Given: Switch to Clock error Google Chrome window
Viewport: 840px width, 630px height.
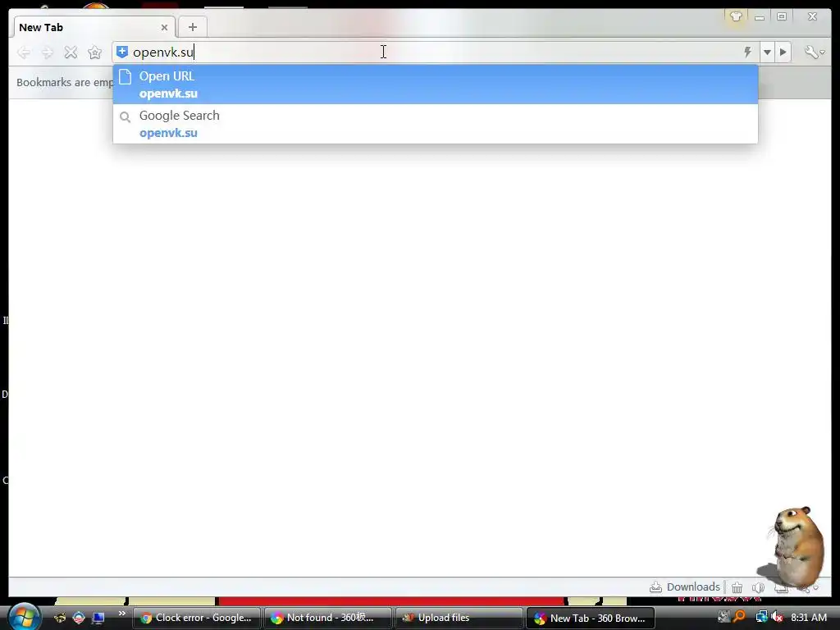Looking at the screenshot, I should [x=197, y=618].
